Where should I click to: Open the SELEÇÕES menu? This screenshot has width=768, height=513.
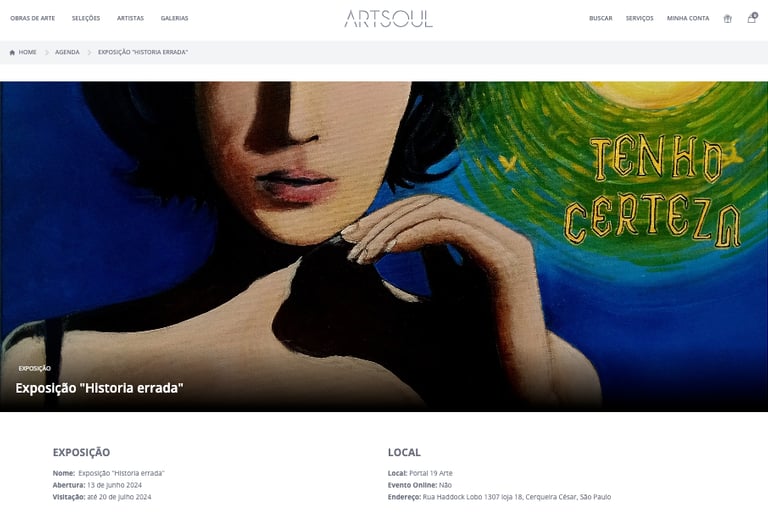click(x=86, y=18)
